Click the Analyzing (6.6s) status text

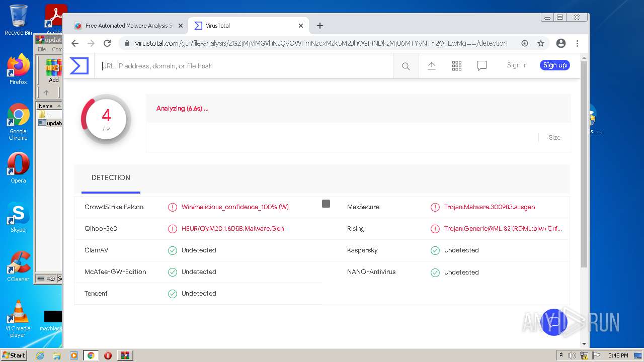[182, 108]
